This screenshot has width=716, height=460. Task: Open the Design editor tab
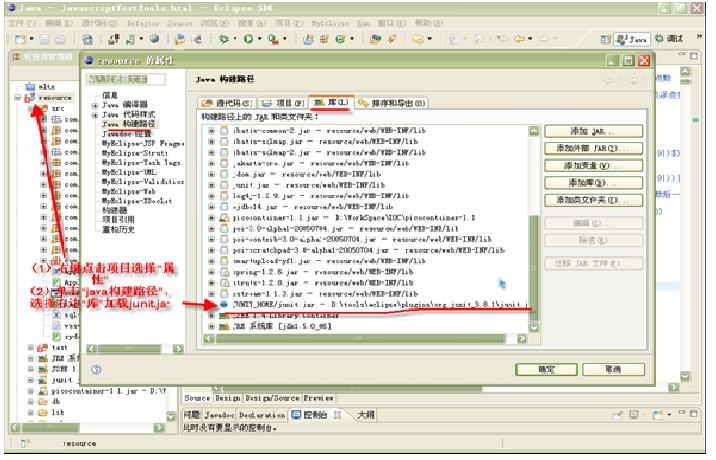tap(228, 398)
